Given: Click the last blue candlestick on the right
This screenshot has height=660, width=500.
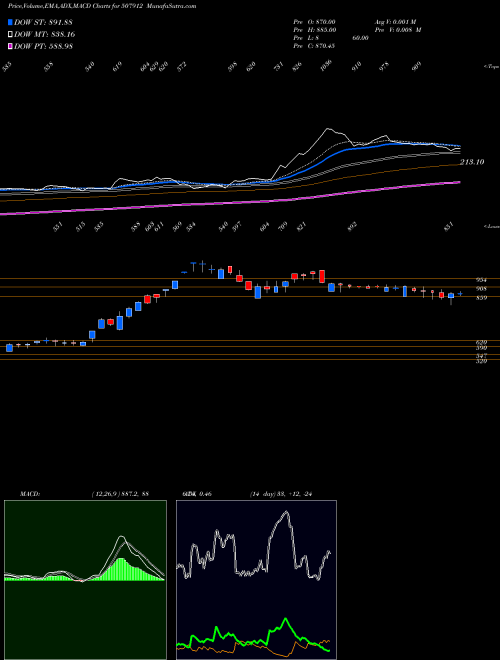Looking at the screenshot, I should (x=460, y=293).
